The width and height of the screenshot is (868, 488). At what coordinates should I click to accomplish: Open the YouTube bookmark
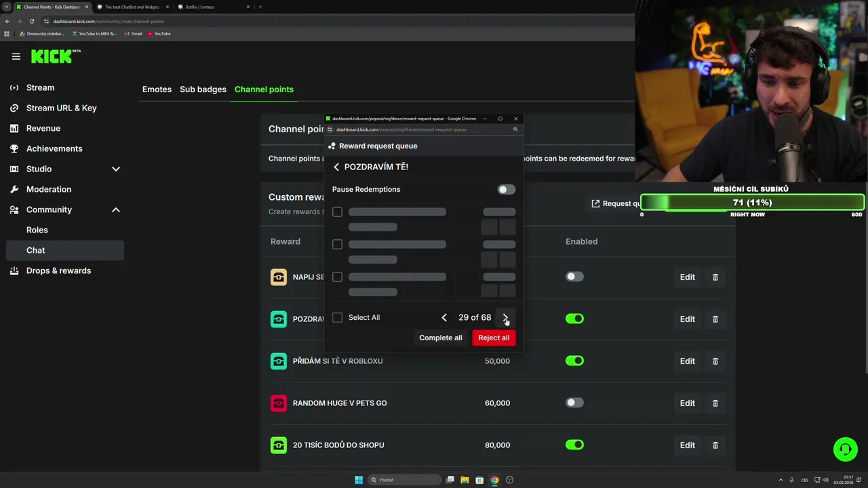point(159,33)
